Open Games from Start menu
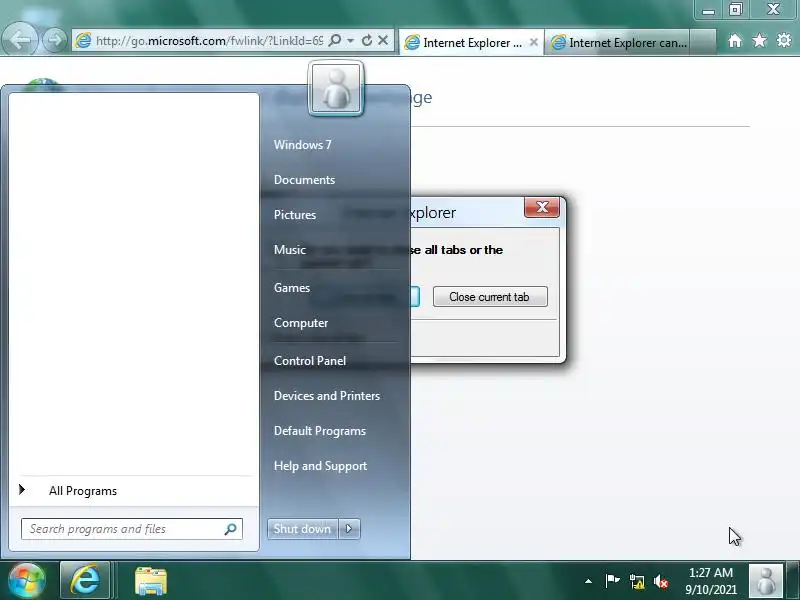The width and height of the screenshot is (800, 600). (x=292, y=288)
